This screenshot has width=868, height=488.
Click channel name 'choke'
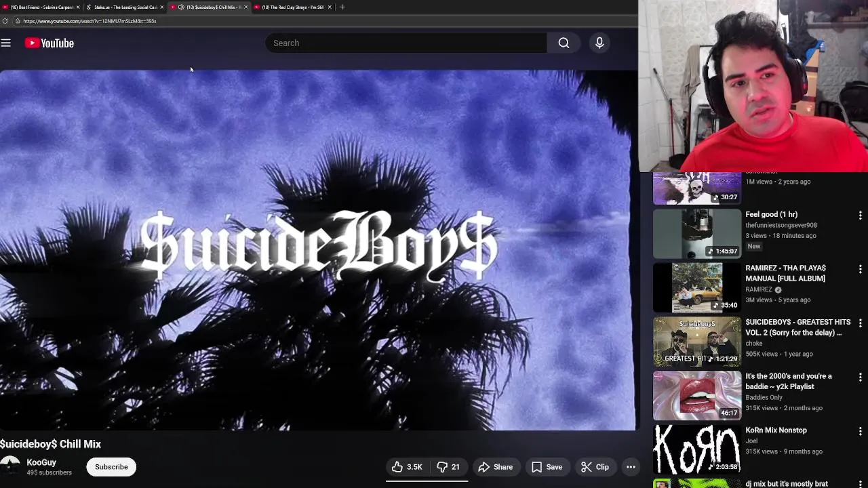[x=754, y=344]
